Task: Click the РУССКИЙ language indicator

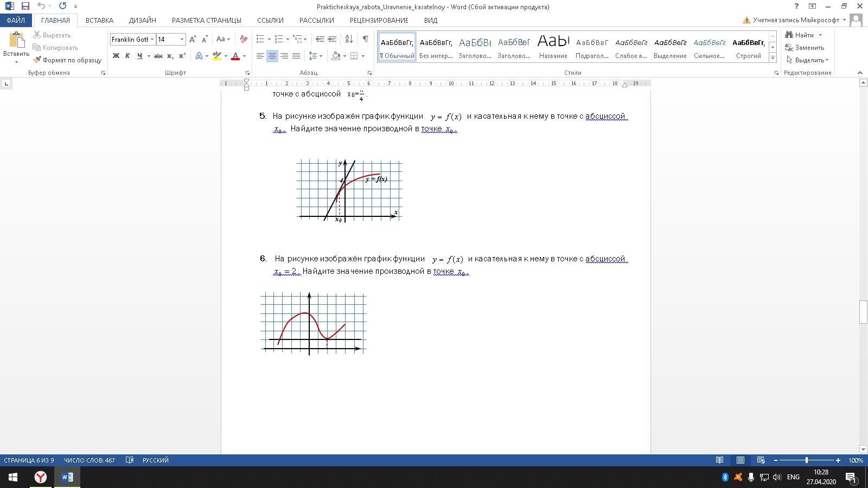Action: [x=156, y=460]
